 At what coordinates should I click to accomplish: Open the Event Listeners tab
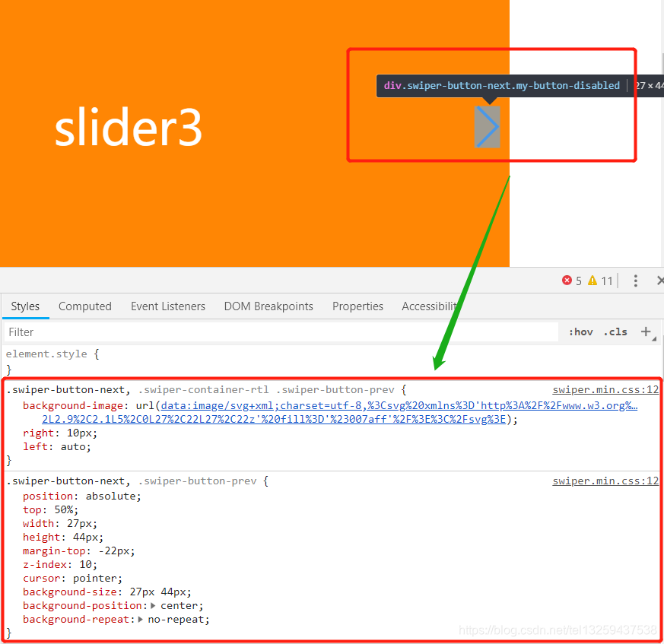[167, 306]
